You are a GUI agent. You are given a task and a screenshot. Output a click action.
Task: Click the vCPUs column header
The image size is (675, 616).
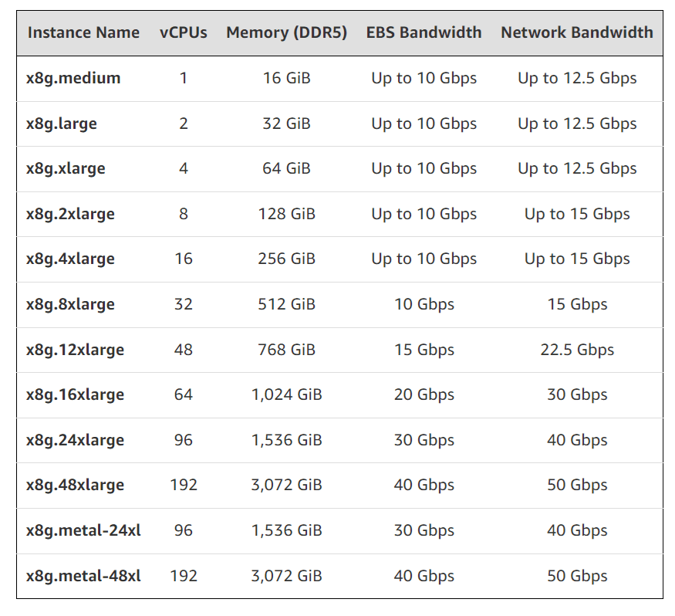[x=184, y=32]
